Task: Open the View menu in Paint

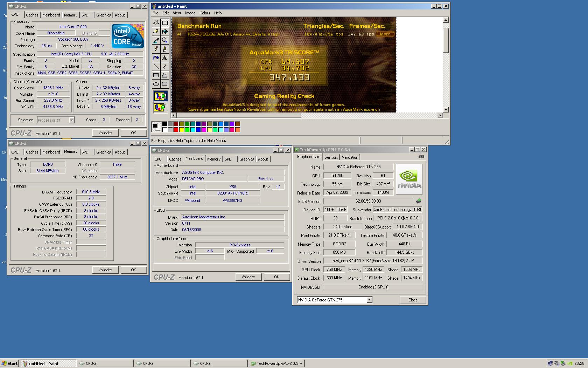Action: [177, 13]
